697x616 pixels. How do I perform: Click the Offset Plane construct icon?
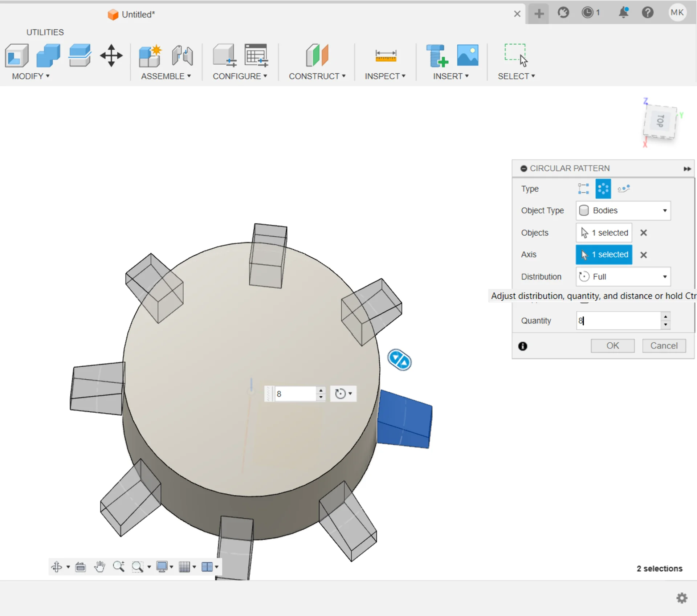pos(317,56)
